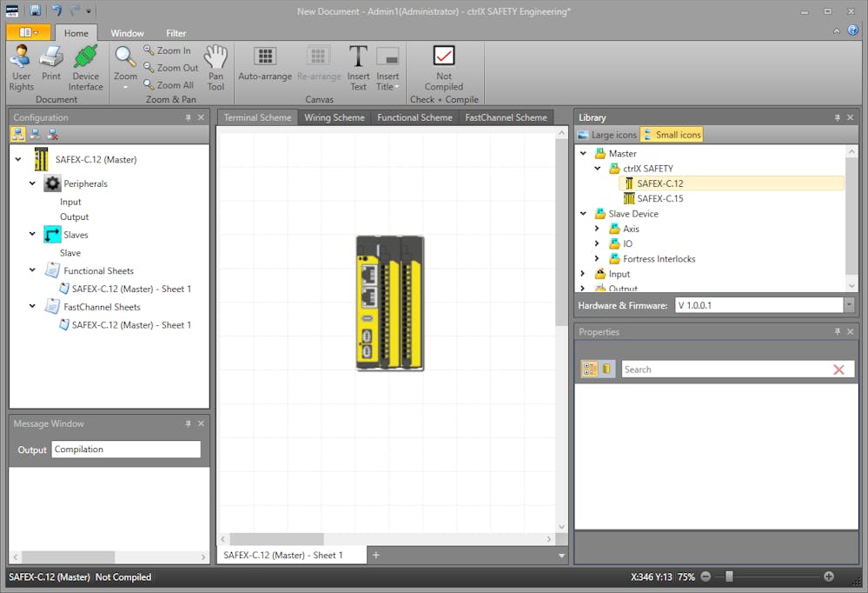This screenshot has height=593, width=868.
Task: Open Device Interface
Action: (85, 67)
